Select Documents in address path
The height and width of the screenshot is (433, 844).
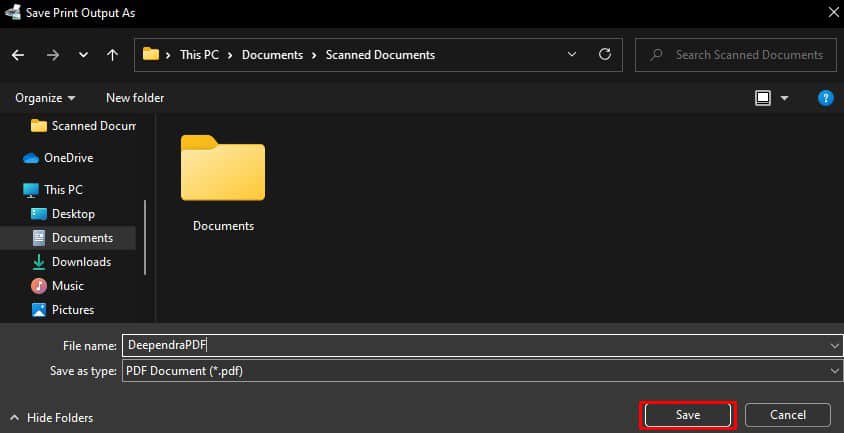272,55
